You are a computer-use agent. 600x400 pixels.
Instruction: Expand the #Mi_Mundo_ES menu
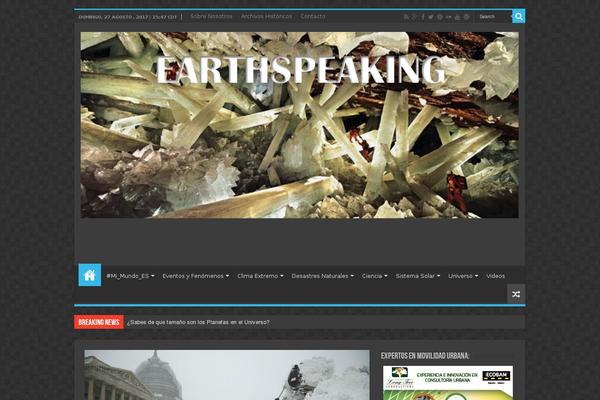pos(130,276)
